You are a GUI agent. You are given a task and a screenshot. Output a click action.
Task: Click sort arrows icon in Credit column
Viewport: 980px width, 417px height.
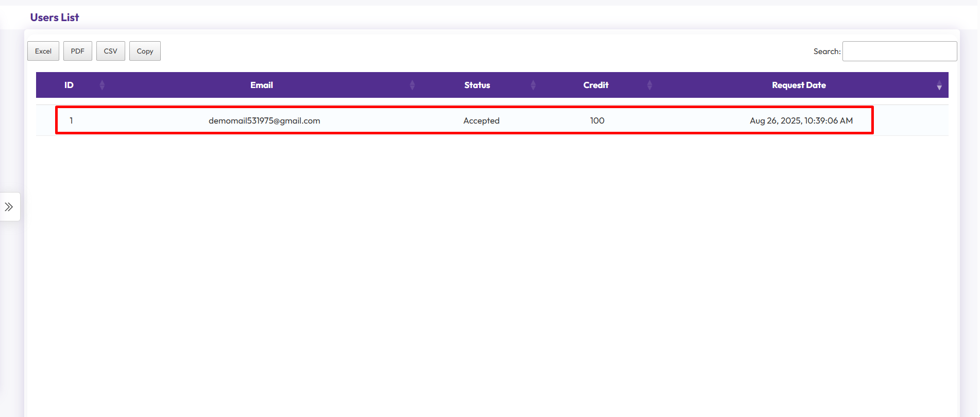pyautogui.click(x=650, y=85)
